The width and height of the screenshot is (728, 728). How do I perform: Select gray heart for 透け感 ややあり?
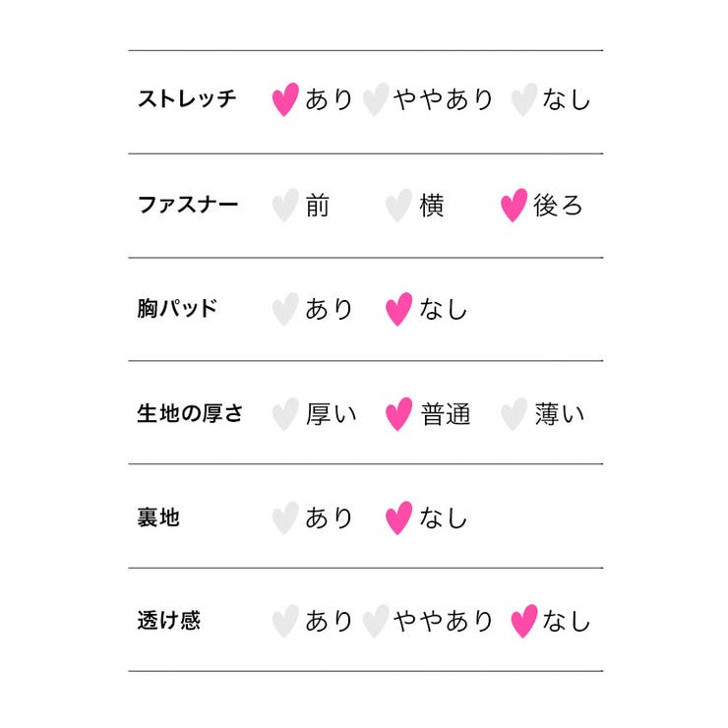pyautogui.click(x=375, y=621)
